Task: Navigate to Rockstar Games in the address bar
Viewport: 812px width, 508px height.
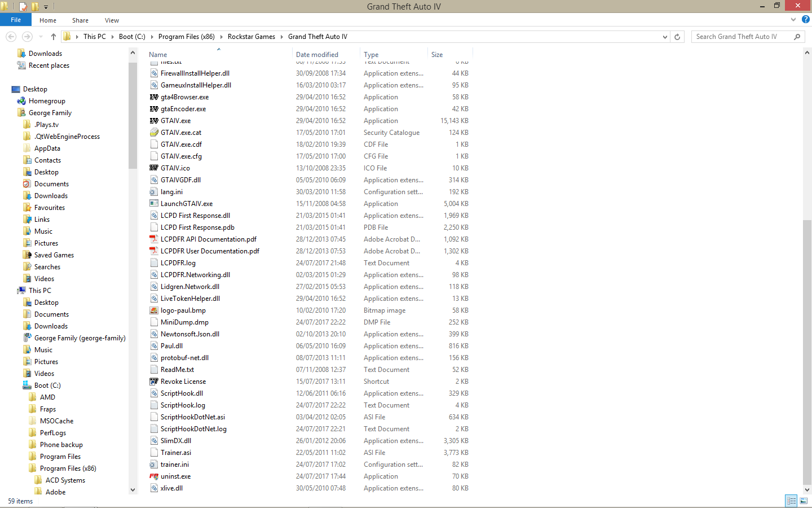Action: tap(251, 37)
